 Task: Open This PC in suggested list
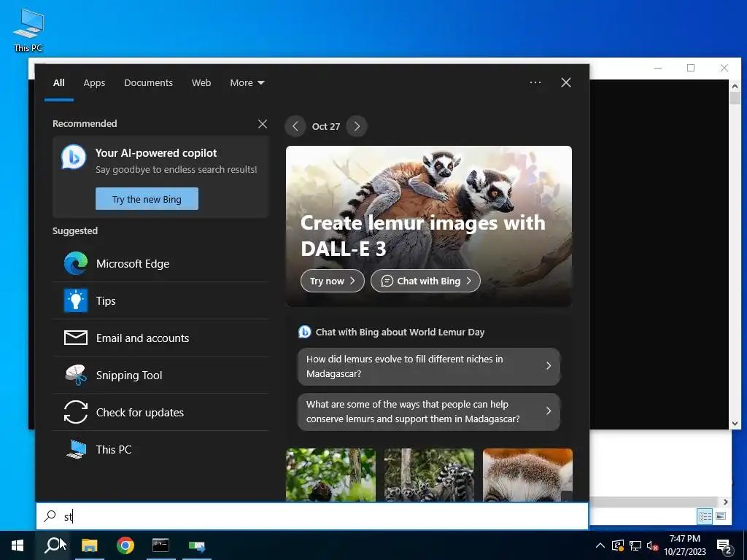[x=161, y=449]
